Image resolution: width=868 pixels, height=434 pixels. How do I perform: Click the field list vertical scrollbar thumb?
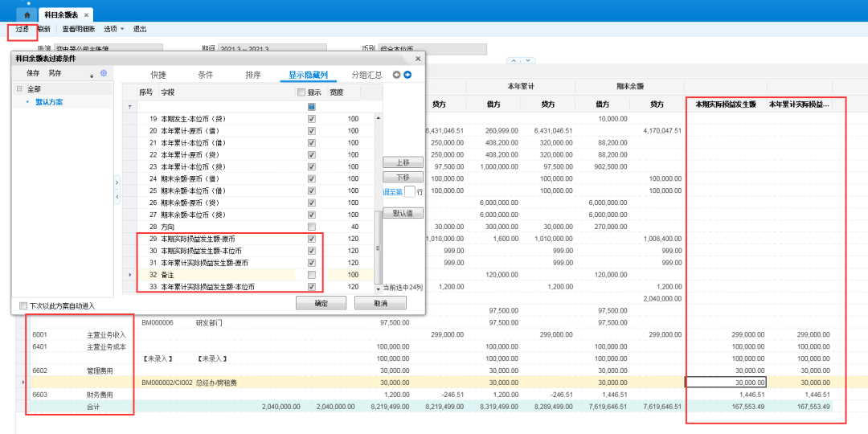[379, 247]
